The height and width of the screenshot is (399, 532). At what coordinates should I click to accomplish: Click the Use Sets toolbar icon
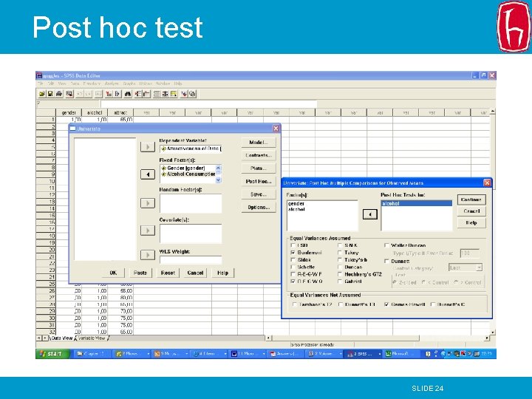(192, 94)
